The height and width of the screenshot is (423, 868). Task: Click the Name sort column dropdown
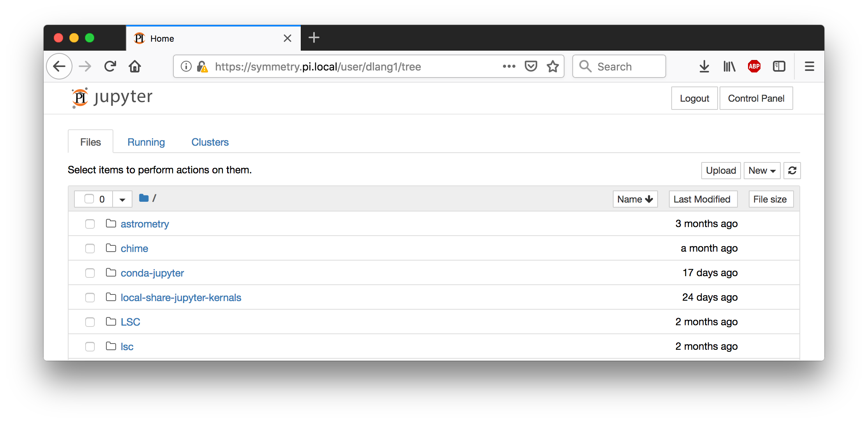pyautogui.click(x=636, y=198)
